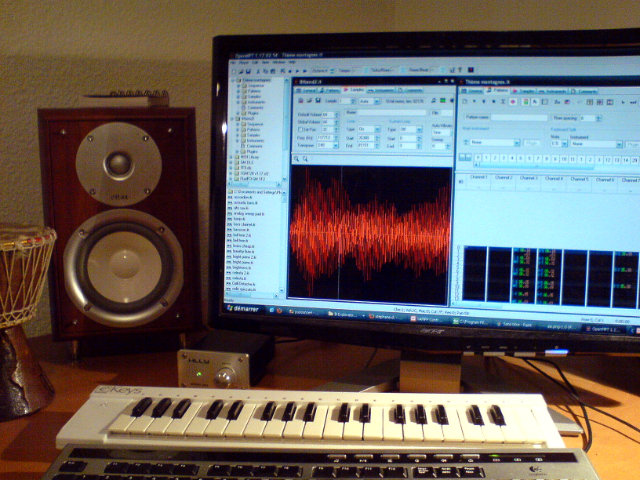Image resolution: width=640 pixels, height=480 pixels.
Task: Toggle the pink Record button in pattern toolbar
Action: [x=513, y=102]
